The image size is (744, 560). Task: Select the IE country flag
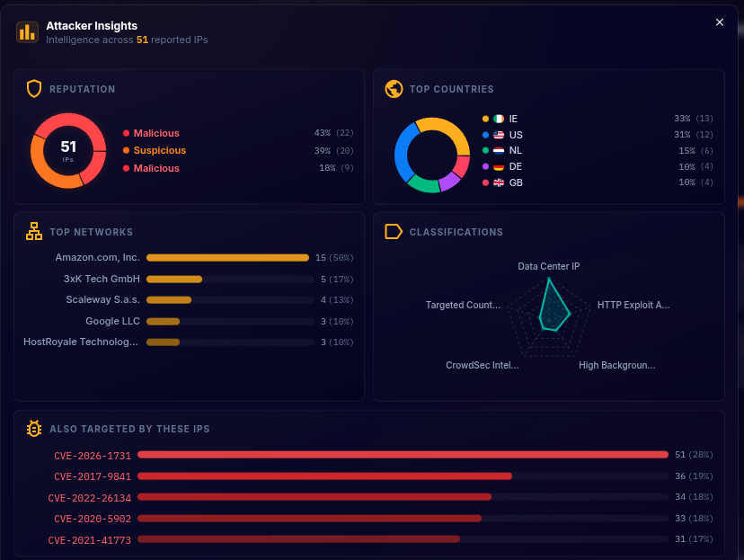(499, 118)
